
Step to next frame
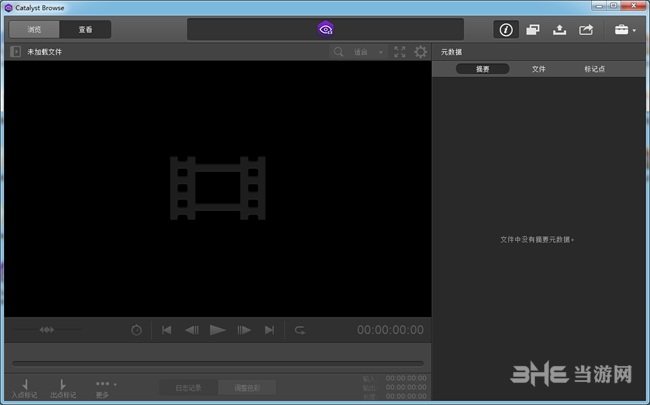click(x=244, y=330)
